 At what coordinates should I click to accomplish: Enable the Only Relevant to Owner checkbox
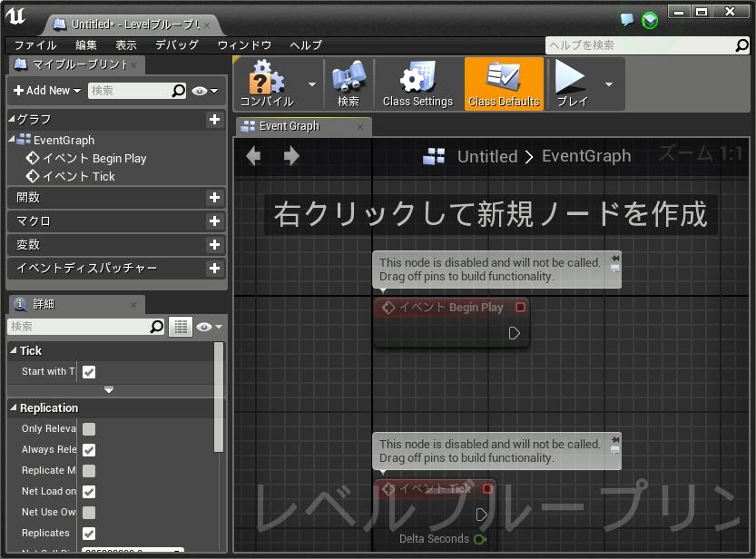89,429
